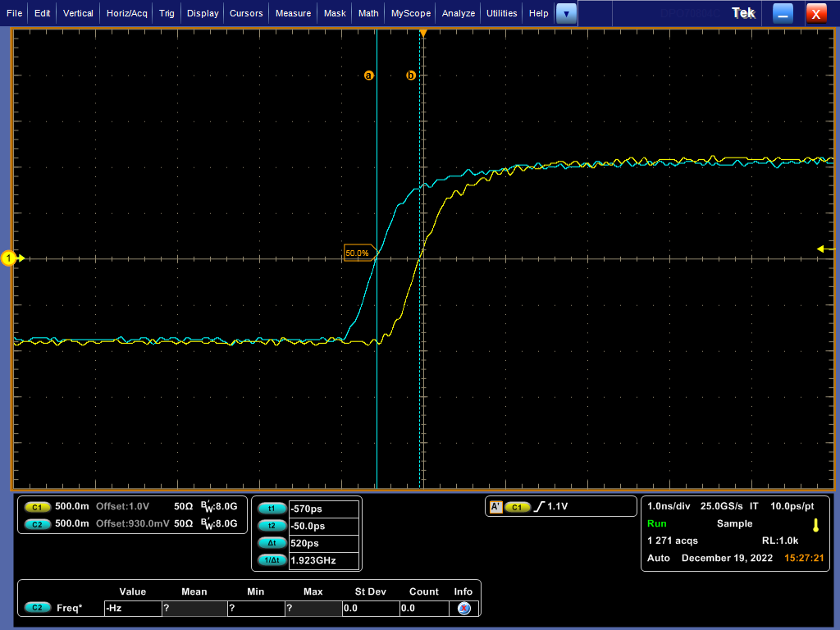Click the t1 cursor readout badge
Viewport: 840px width, 630px height.
272,509
